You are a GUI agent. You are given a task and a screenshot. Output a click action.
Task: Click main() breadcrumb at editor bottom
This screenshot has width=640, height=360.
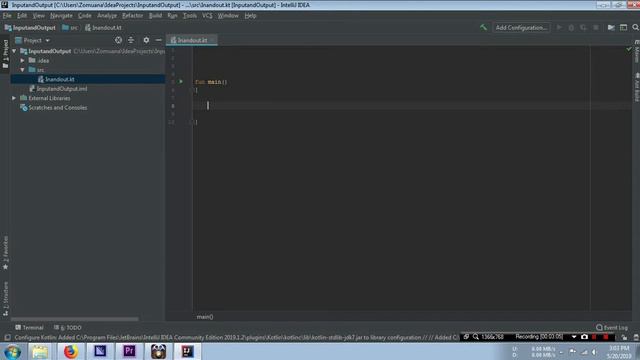click(x=205, y=317)
